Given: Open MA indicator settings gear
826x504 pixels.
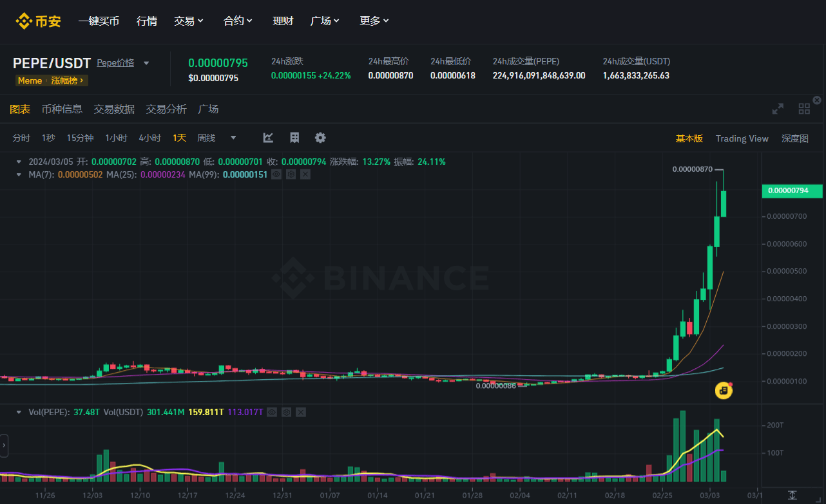Looking at the screenshot, I should 291,174.
